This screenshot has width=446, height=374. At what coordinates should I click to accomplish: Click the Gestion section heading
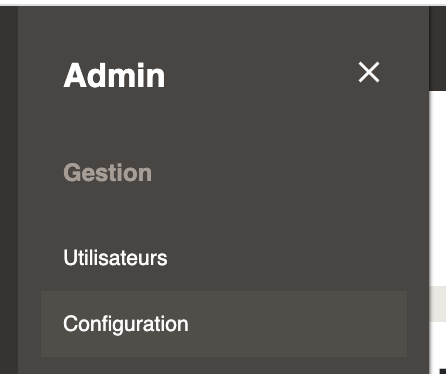click(107, 173)
